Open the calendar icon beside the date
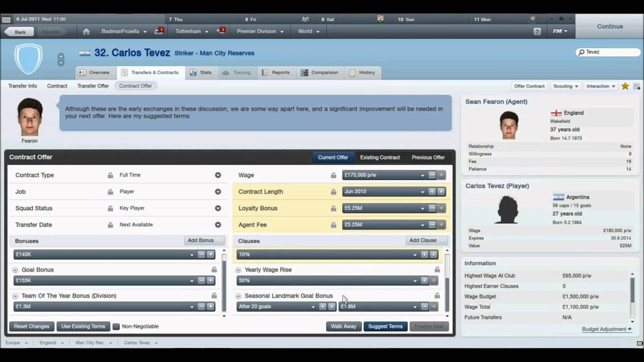The height and width of the screenshot is (362, 644). point(7,20)
